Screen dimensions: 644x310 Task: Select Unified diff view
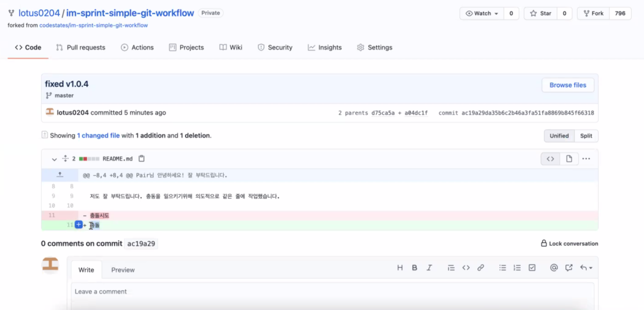pos(559,136)
